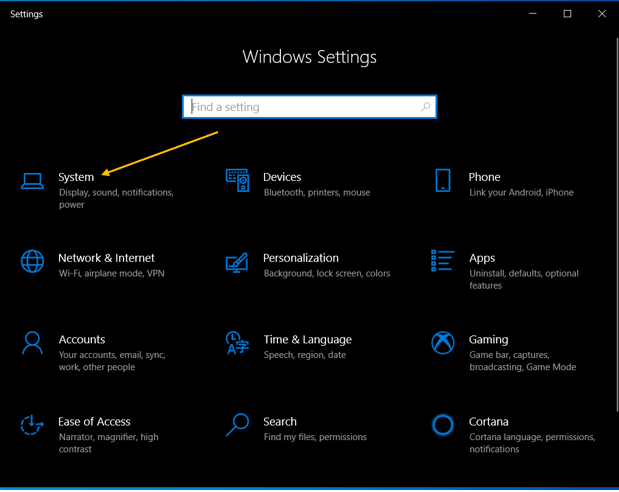This screenshot has height=492, width=619.
Task: Open Ease of Access settings label
Action: click(x=94, y=422)
